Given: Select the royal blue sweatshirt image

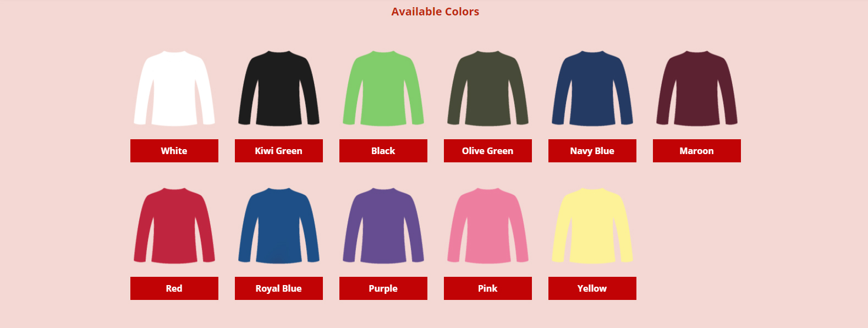Looking at the screenshot, I should coord(279,226).
